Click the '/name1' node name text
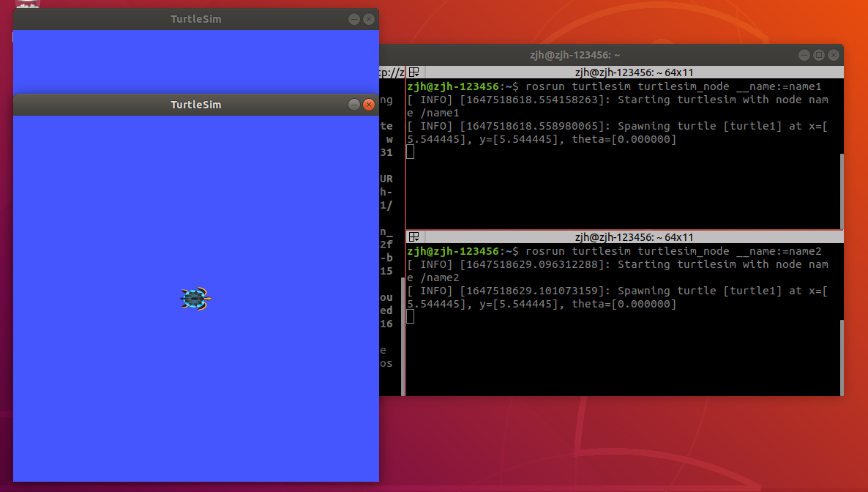This screenshot has width=868, height=492. click(440, 113)
